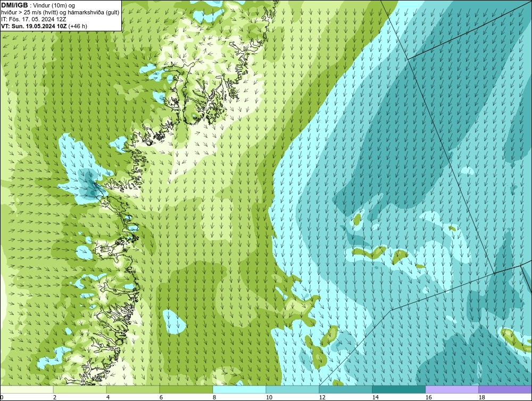Screen dimensions: 532x401
Task: Click the 2–4 m/s legend color swatch
Action: [x=80, y=389]
